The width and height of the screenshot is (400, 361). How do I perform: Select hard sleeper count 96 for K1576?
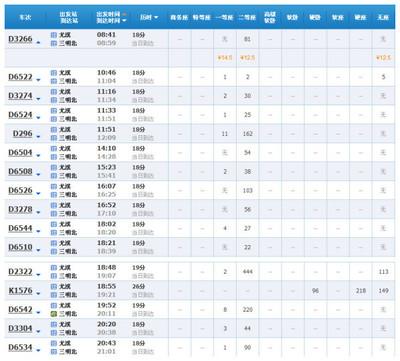pyautogui.click(x=315, y=291)
